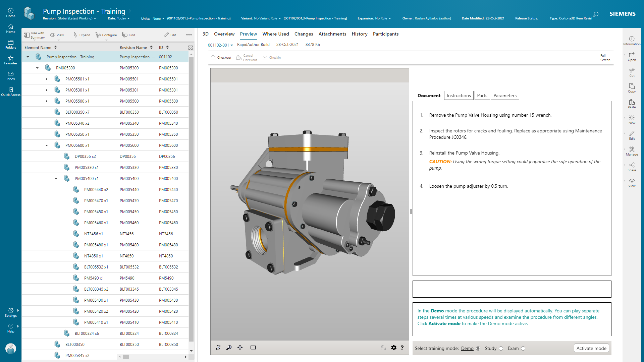The image size is (644, 362).
Task: Click the Where Used menu tab
Action: pos(275,34)
